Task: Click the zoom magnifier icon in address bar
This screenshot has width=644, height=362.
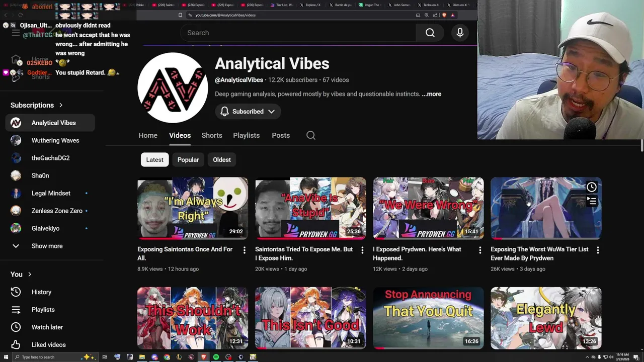Action: 427,15
